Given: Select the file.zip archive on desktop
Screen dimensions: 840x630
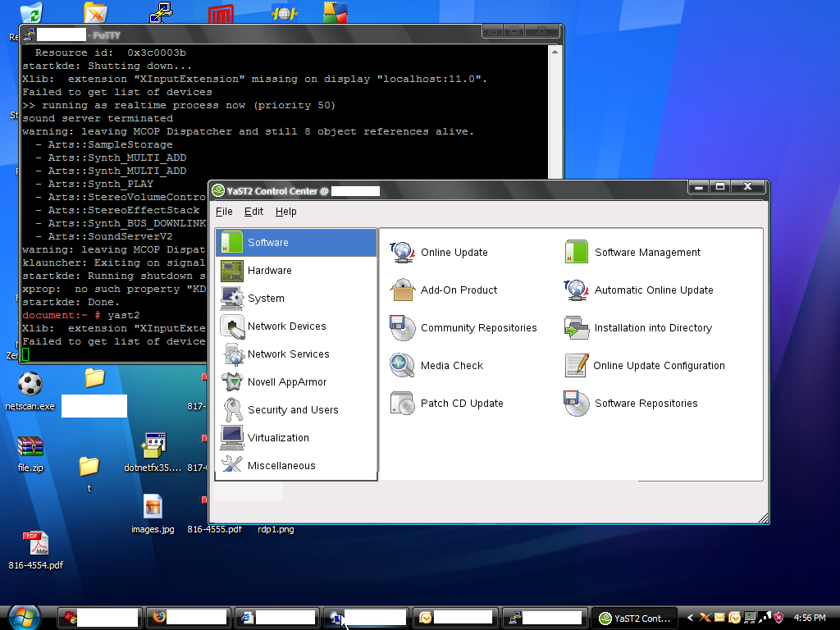Looking at the screenshot, I should click(30, 454).
